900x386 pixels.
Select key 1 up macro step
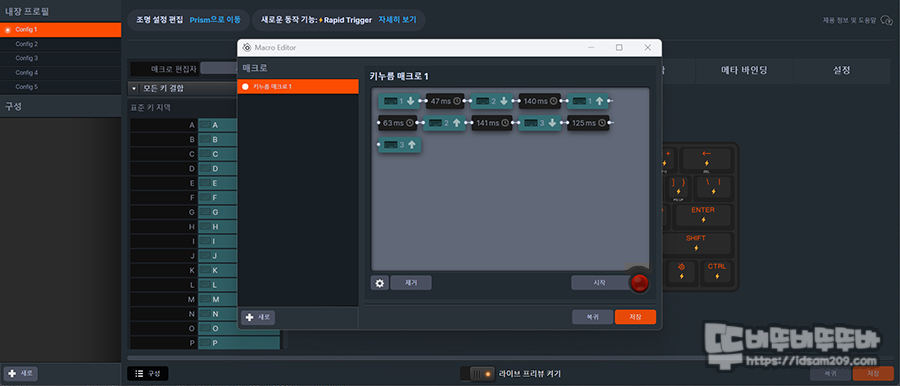(587, 101)
